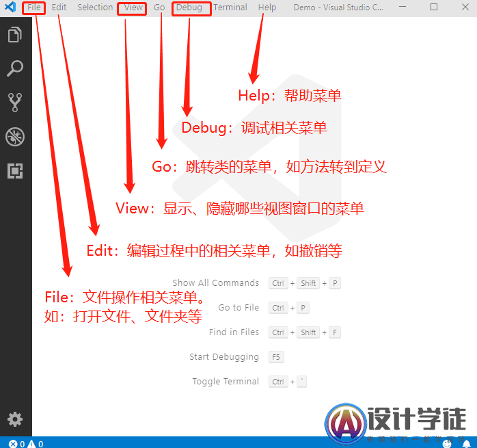Click the VS Code logo in title bar

10,8
